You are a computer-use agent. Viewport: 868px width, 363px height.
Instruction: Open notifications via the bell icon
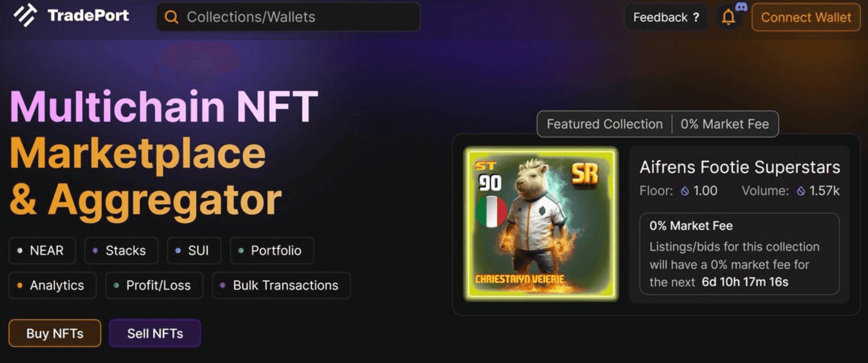click(x=729, y=18)
